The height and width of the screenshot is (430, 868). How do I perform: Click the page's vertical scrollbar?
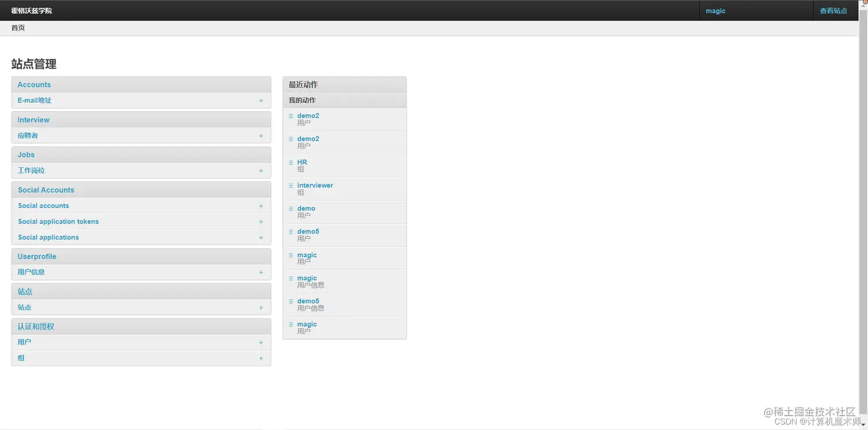(863, 212)
